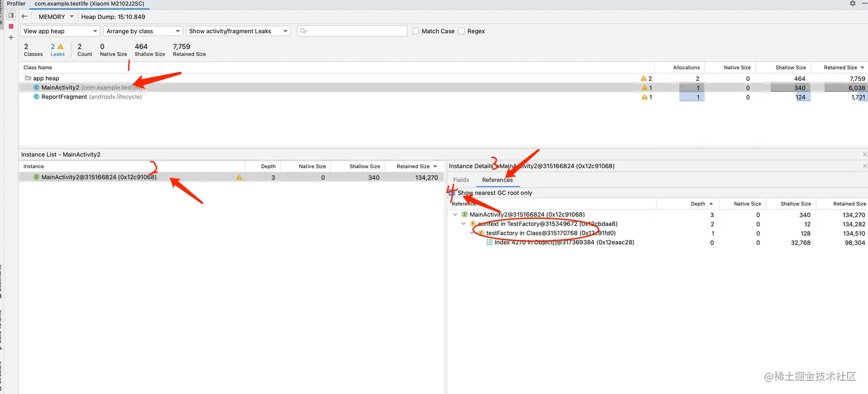The width and height of the screenshot is (868, 394).
Task: Click Retained Size header in Instance List
Action: 413,167
